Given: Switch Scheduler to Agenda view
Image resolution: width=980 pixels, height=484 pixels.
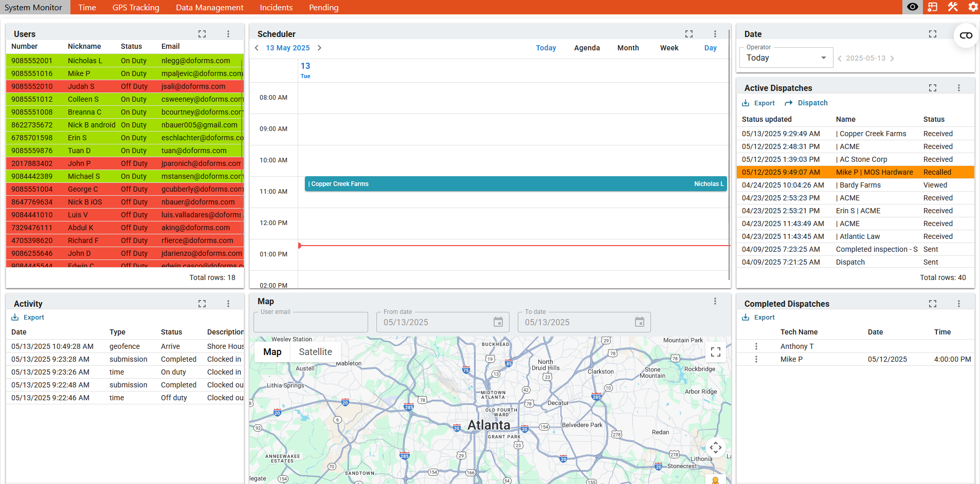Looking at the screenshot, I should pos(587,48).
